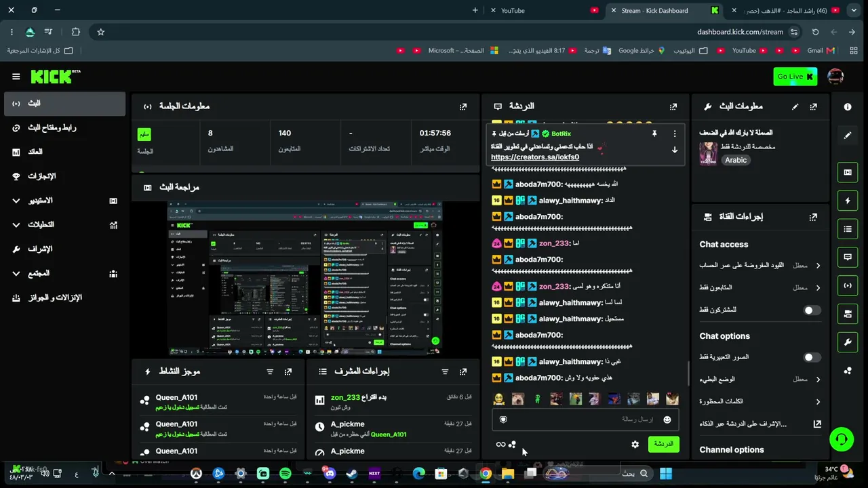
Task: Toggle الصور التعبيرية فقط emotes-only chat
Action: pyautogui.click(x=812, y=357)
